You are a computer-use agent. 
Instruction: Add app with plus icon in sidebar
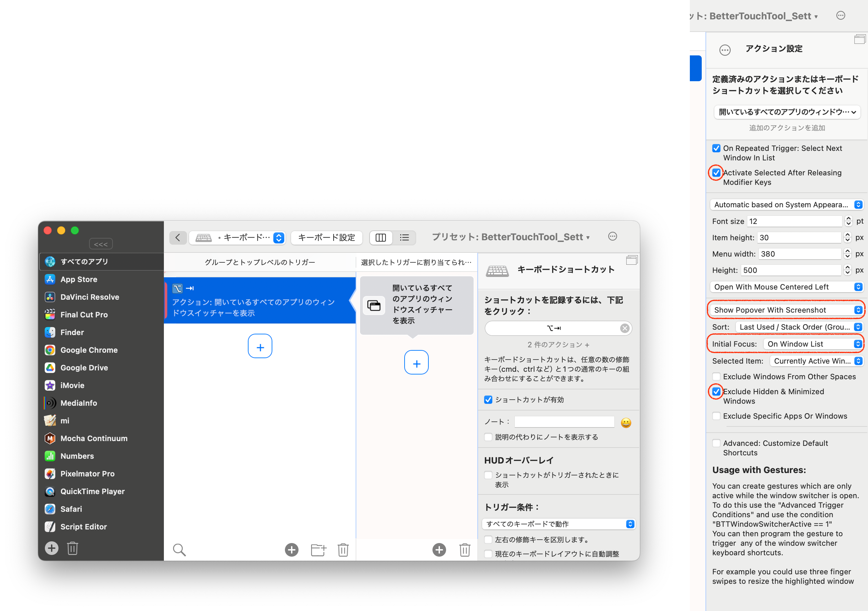pyautogui.click(x=52, y=548)
